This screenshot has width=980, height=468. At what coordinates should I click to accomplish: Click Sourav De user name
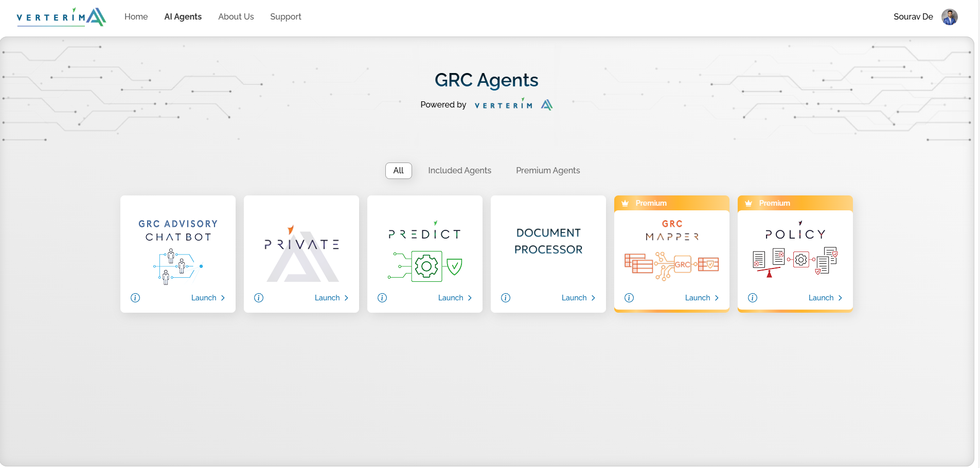coord(913,16)
